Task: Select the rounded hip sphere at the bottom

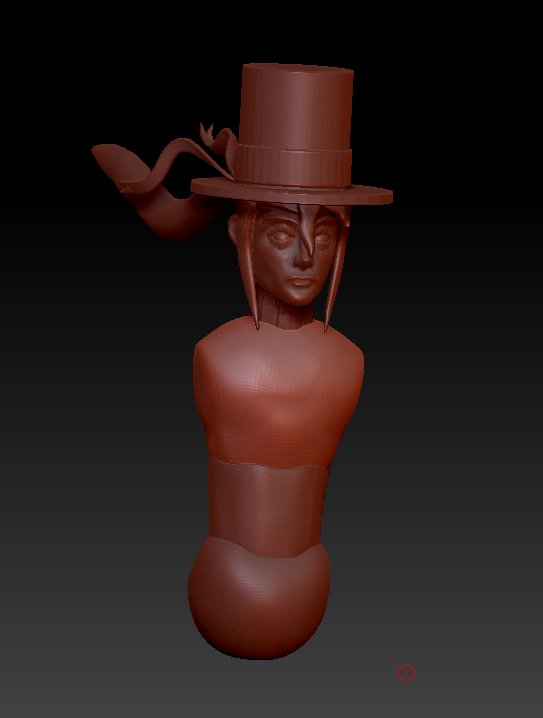Action: [x=259, y=600]
